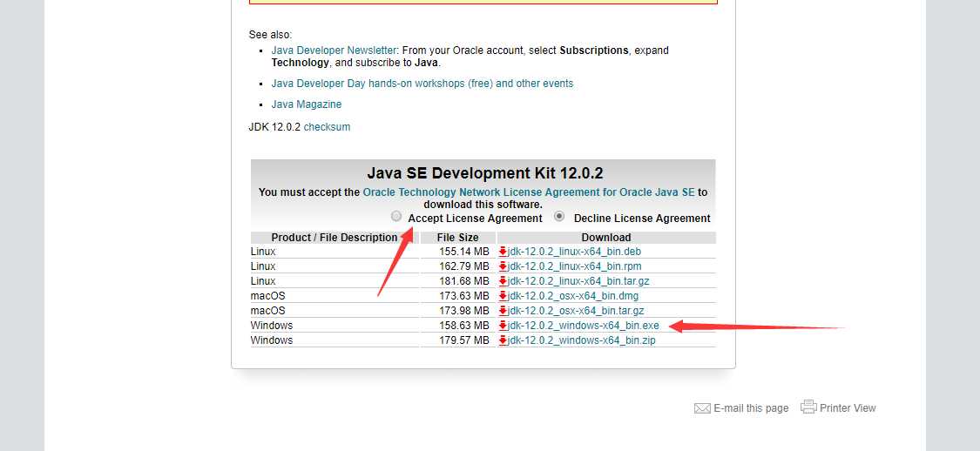Click the Download column header
The height and width of the screenshot is (451, 980).
tap(606, 238)
